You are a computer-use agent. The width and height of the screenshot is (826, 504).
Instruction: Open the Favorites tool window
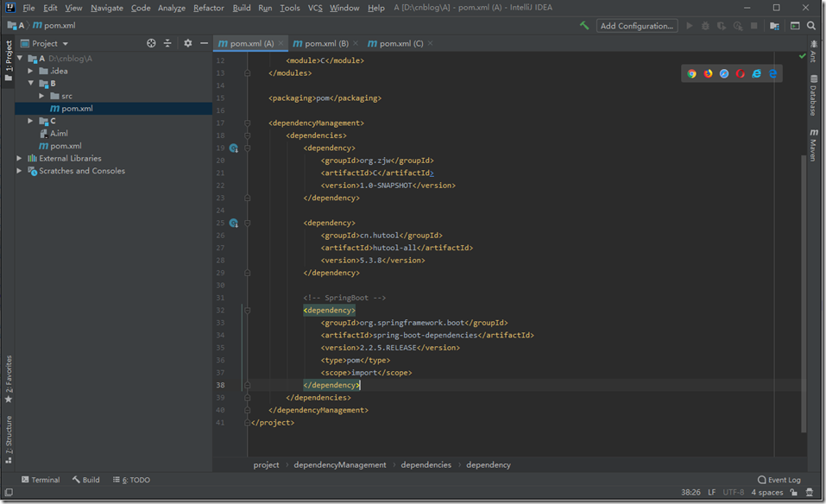pyautogui.click(x=9, y=379)
